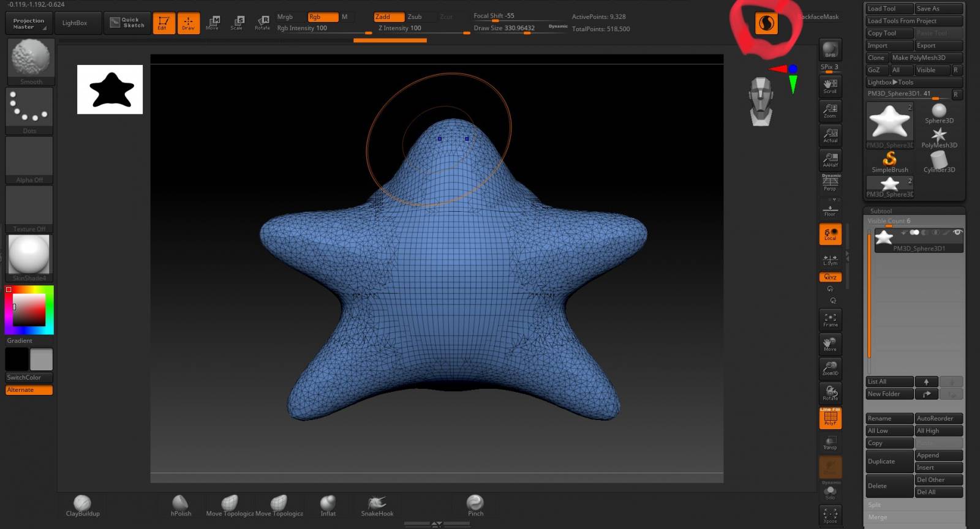
Task: Click the Z Intensity slider
Action: point(399,28)
